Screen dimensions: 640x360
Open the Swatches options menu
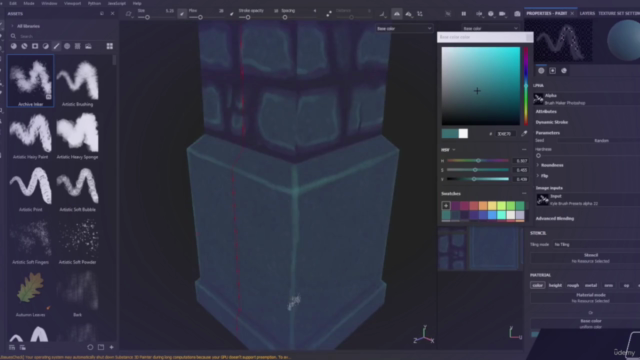pyautogui.click(x=524, y=193)
